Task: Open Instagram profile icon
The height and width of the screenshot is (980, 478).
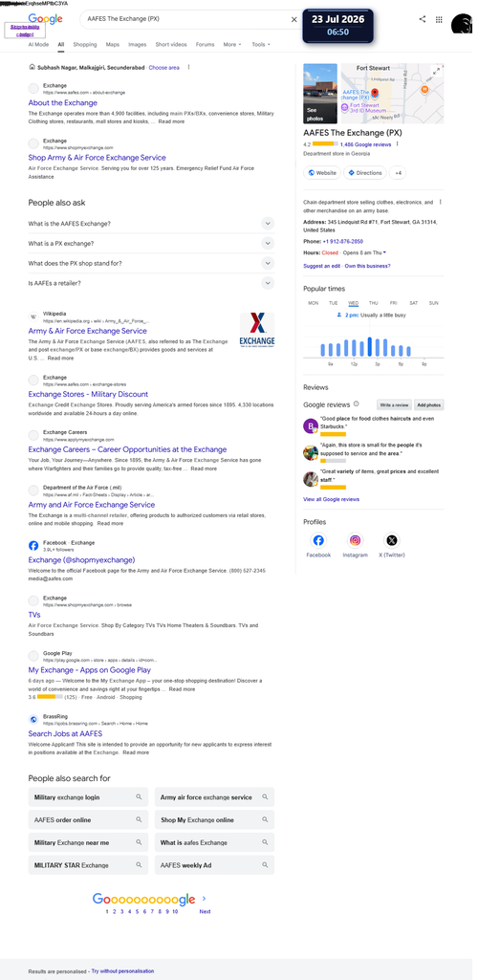Action: coord(355,540)
